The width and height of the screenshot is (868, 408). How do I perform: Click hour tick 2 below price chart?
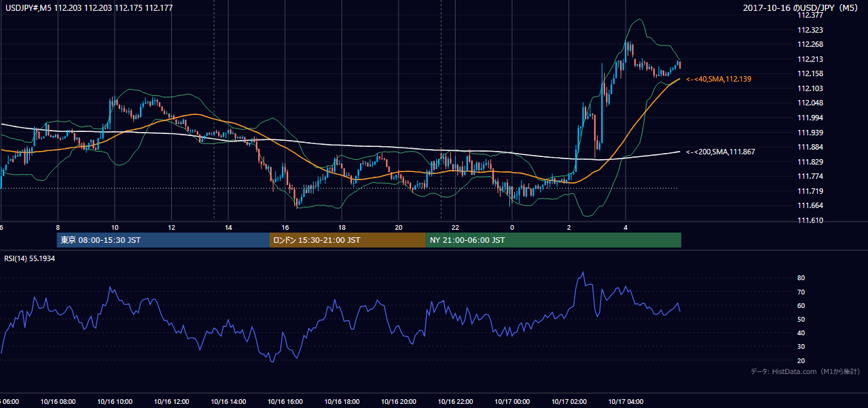pos(569,228)
